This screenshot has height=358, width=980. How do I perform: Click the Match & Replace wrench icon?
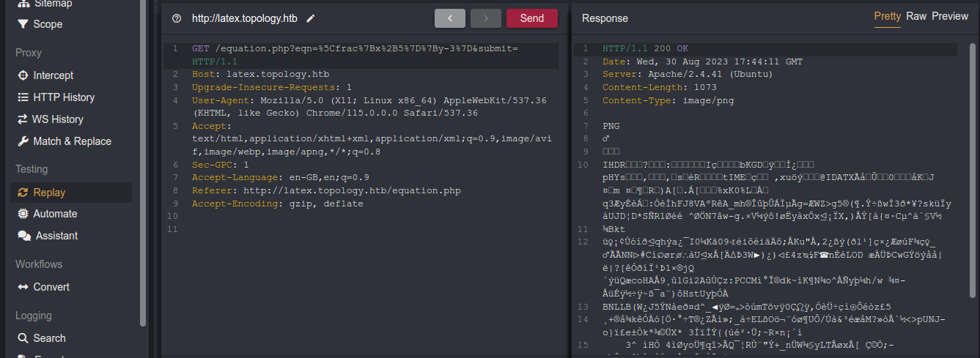pyautogui.click(x=23, y=141)
